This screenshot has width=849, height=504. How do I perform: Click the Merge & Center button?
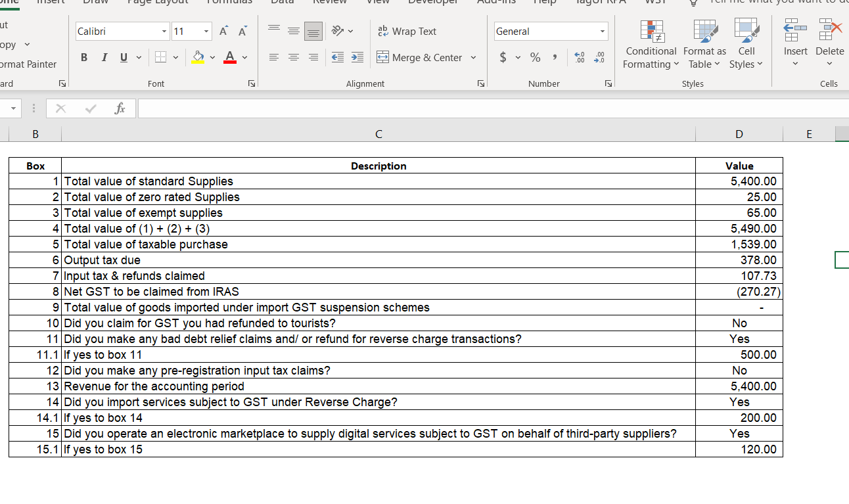point(419,58)
